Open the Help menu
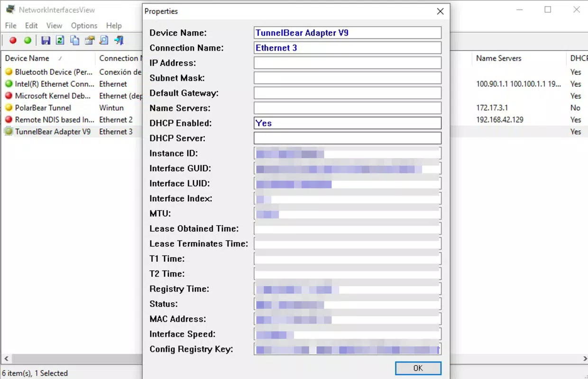Screen dimensions: 588x379 point(114,26)
